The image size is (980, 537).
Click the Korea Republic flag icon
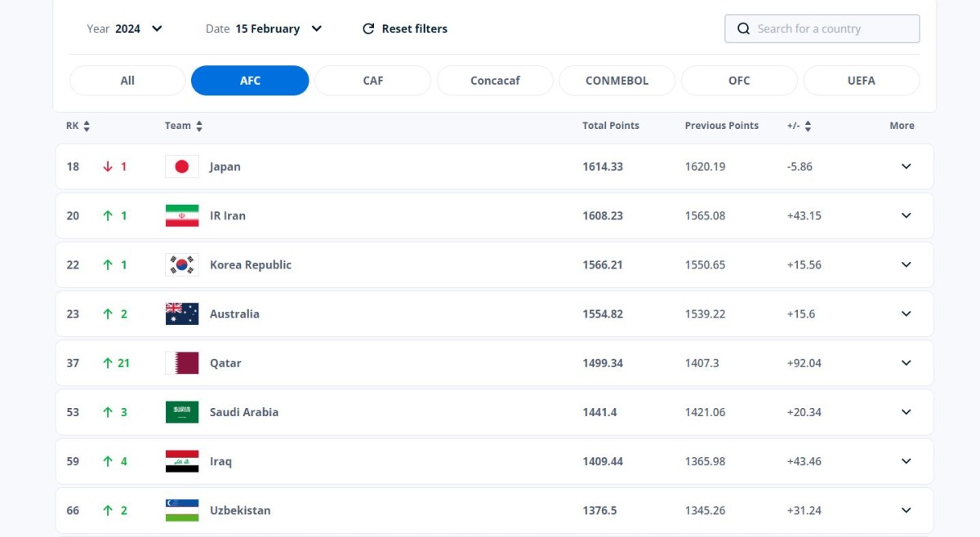click(x=181, y=264)
